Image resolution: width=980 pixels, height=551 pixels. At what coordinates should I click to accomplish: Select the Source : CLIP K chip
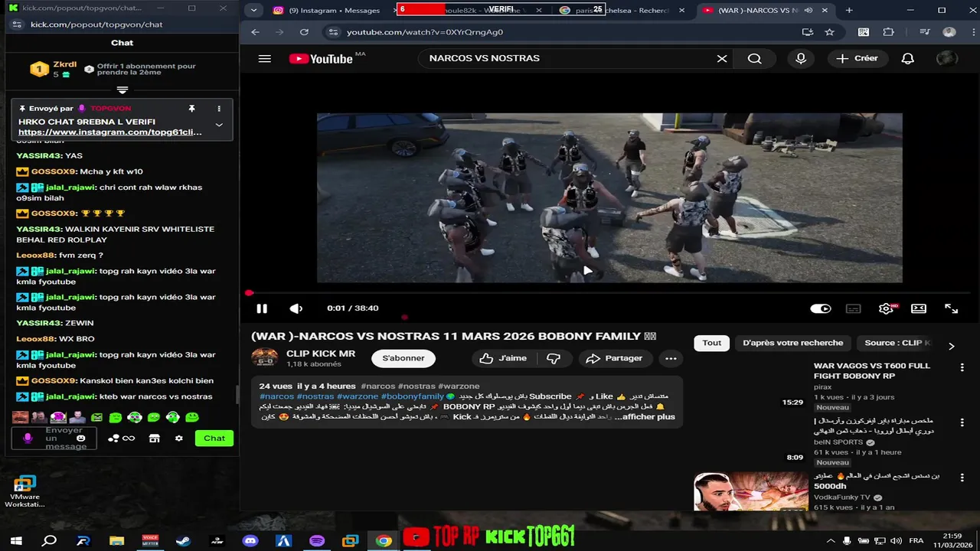[x=897, y=343]
